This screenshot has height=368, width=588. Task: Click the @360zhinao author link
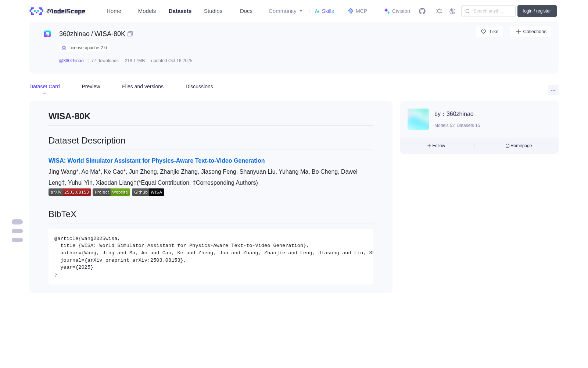71,61
